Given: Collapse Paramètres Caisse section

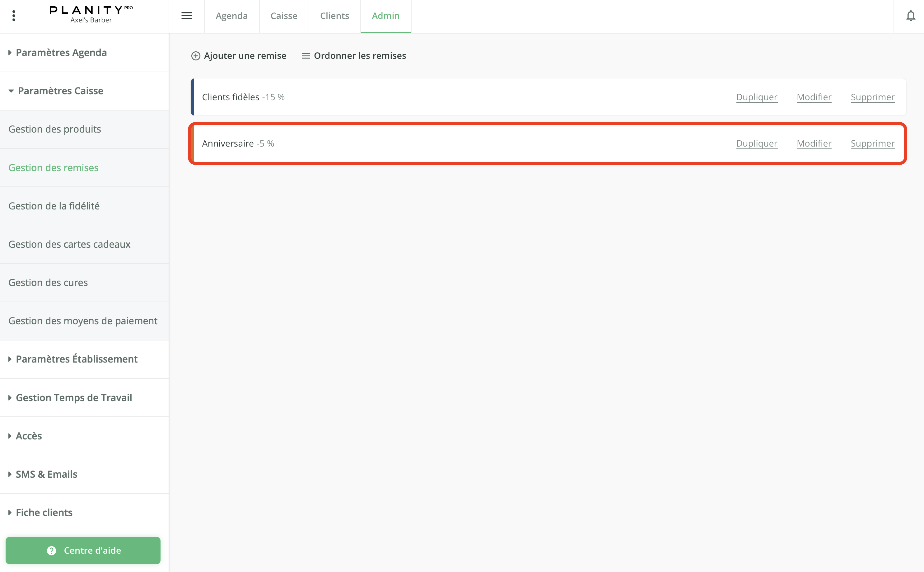Looking at the screenshot, I should click(60, 91).
